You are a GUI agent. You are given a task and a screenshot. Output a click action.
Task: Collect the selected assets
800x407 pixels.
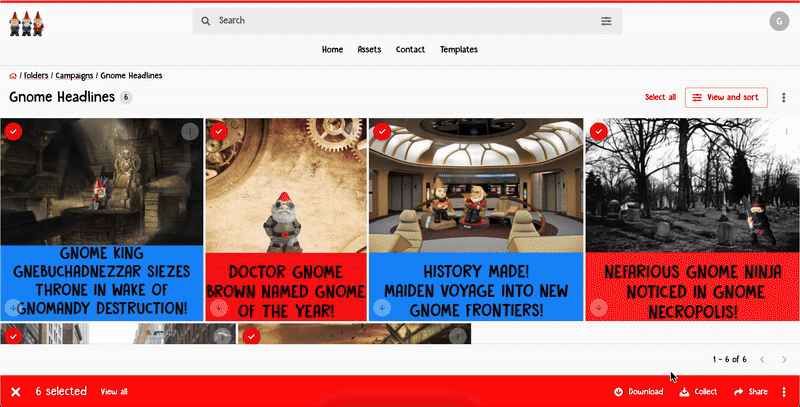[x=698, y=392]
